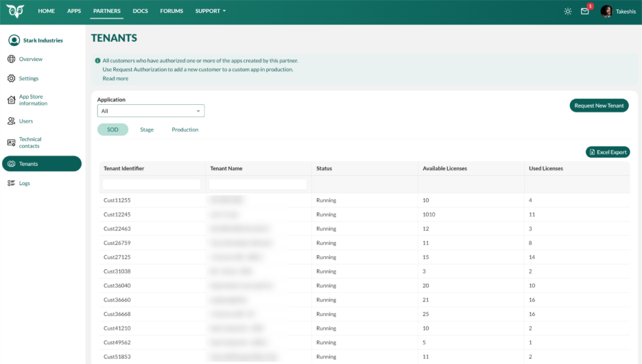642x364 pixels.
Task: Expand the Support menu in the top bar
Action: (x=210, y=12)
